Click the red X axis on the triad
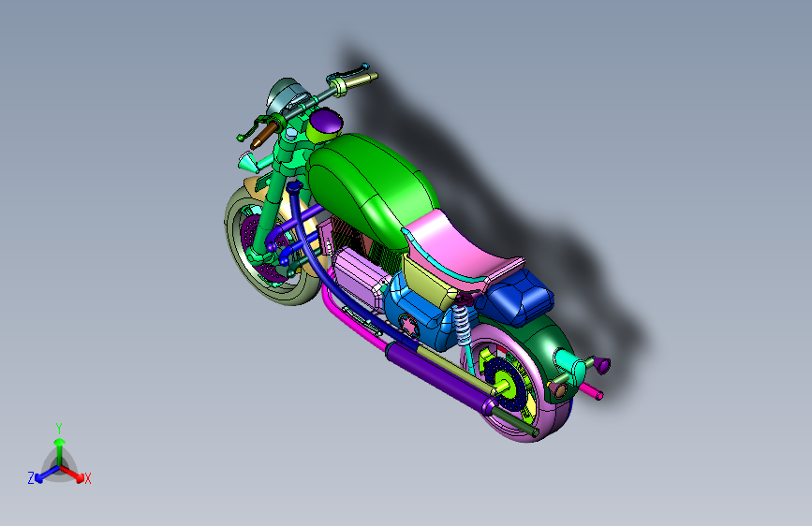 pyautogui.click(x=74, y=475)
